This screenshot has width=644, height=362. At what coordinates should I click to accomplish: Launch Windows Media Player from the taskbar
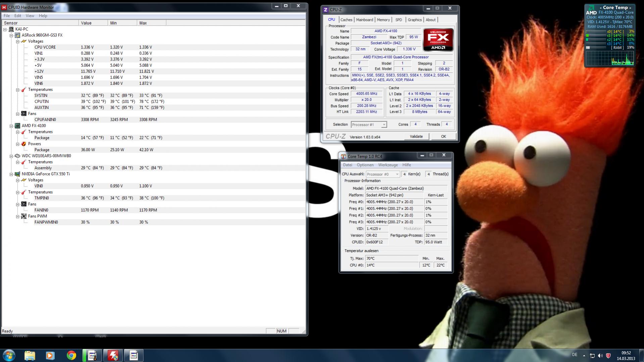(50, 355)
